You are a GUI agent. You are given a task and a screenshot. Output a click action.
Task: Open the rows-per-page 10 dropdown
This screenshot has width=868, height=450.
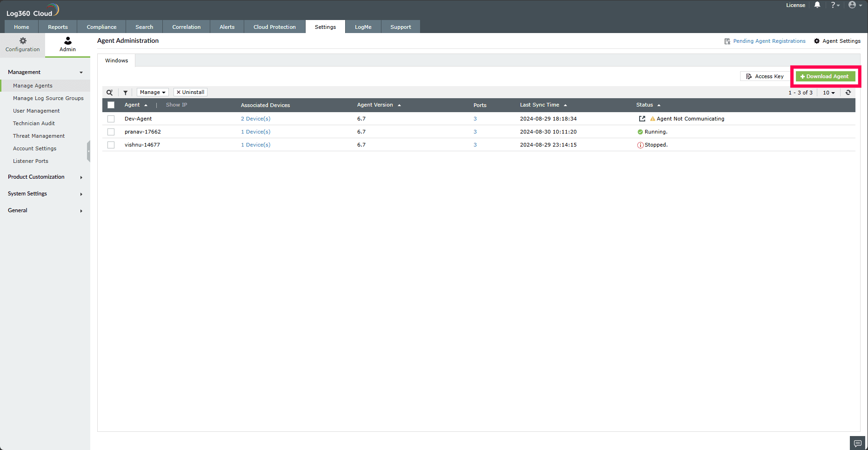tap(829, 93)
